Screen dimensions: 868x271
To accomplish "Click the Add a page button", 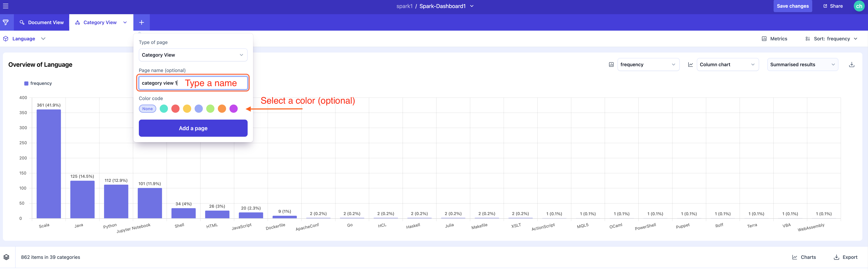I will pyautogui.click(x=193, y=128).
